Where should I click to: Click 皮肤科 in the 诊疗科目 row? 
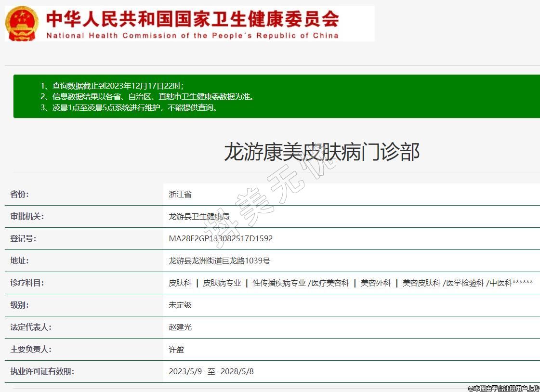click(x=180, y=283)
